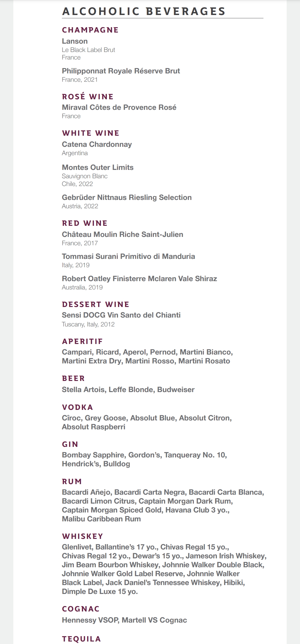Click the WHITE WINE heading
This screenshot has height=644, width=300.
click(91, 133)
